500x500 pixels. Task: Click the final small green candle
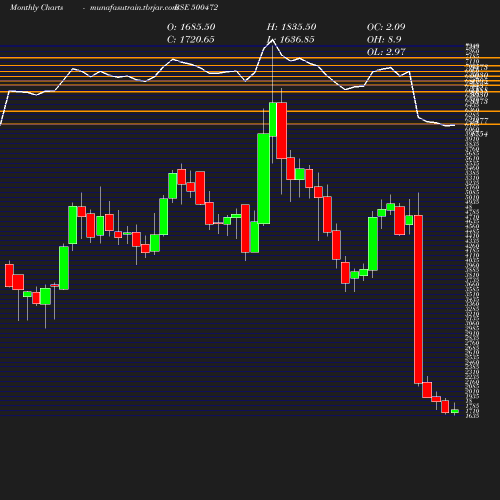[x=455, y=411]
